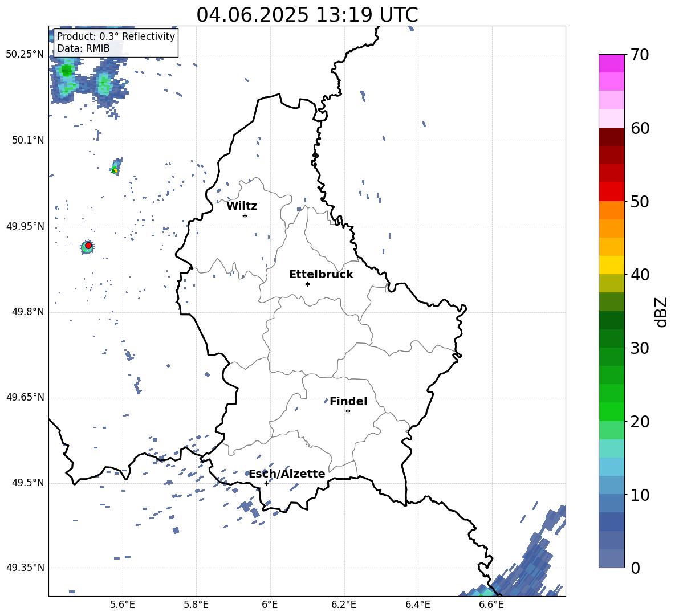This screenshot has width=675, height=616.
Task: Click the 6°E longitude tick label
Action: (270, 605)
